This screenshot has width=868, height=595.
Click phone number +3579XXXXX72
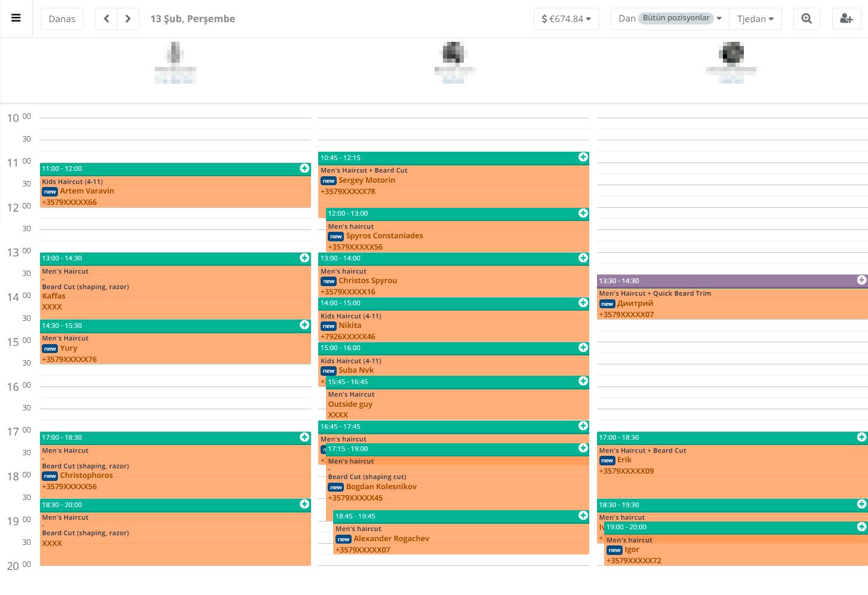[634, 561]
